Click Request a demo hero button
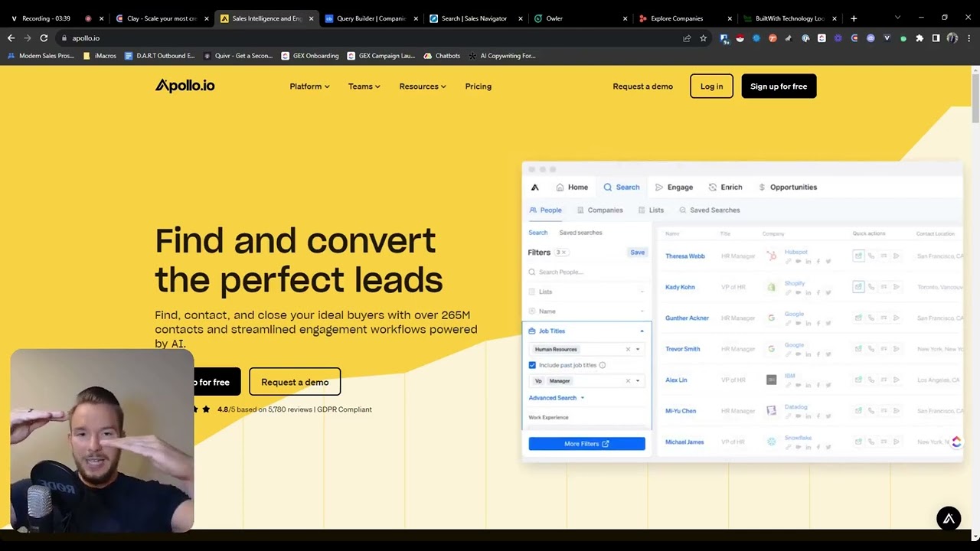Screen dimensions: 980x551 (x=295, y=382)
